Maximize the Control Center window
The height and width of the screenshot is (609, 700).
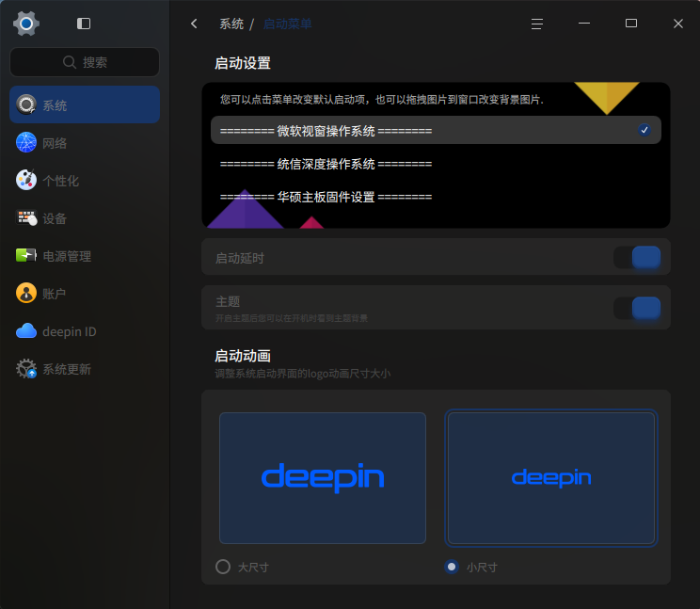630,24
